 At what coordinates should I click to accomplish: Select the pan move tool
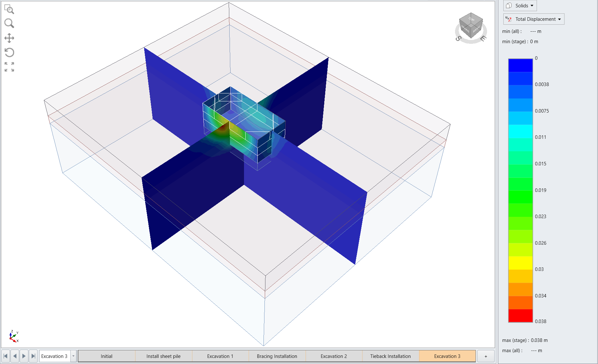point(9,38)
